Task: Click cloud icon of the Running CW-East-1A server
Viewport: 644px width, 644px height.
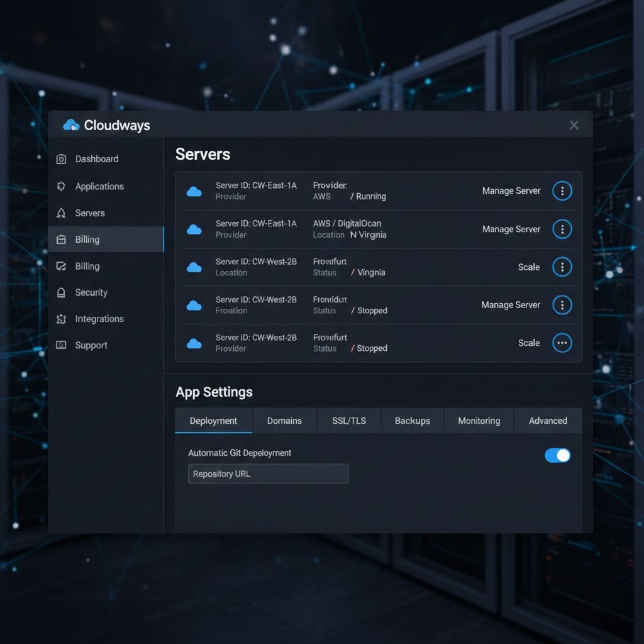Action: click(x=194, y=191)
